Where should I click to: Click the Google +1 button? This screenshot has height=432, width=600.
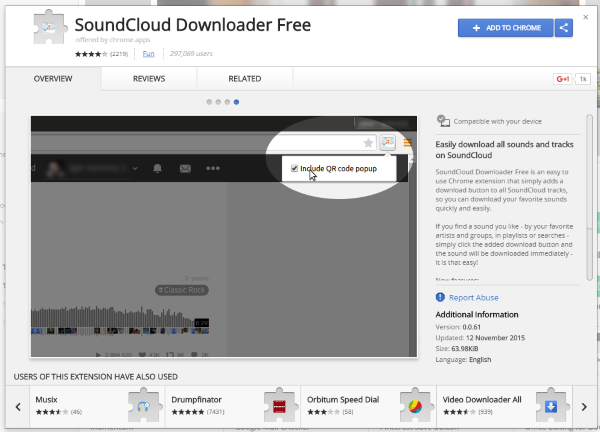pyautogui.click(x=562, y=79)
